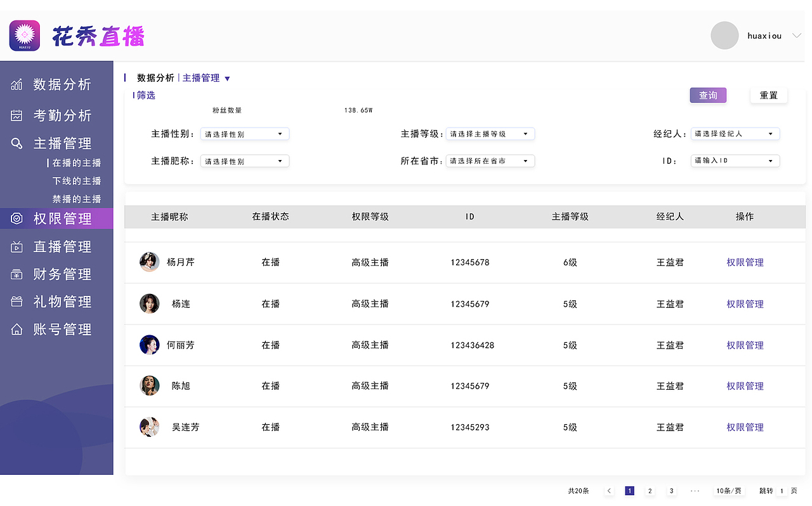The height and width of the screenshot is (506, 812).
Task: Click 数据分析 in the breadcrumb
Action: point(155,78)
